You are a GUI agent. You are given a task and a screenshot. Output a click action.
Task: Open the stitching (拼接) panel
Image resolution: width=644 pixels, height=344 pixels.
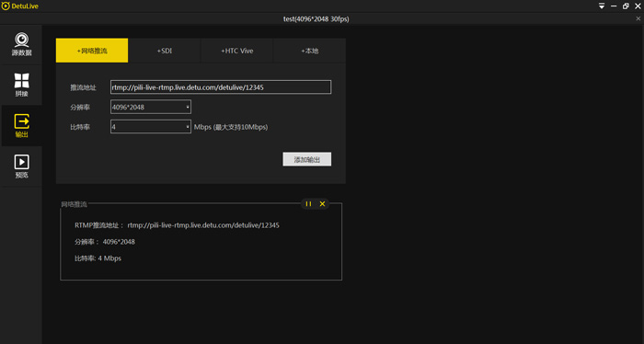[21, 85]
